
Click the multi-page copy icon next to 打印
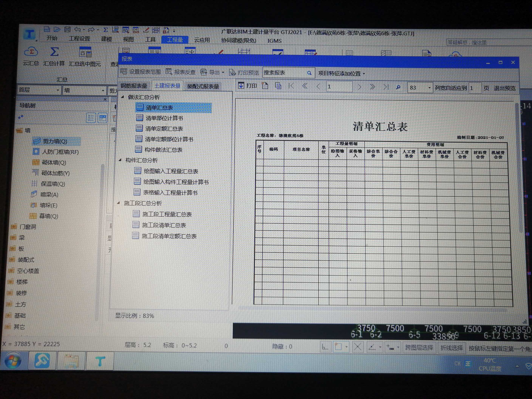tap(278, 86)
